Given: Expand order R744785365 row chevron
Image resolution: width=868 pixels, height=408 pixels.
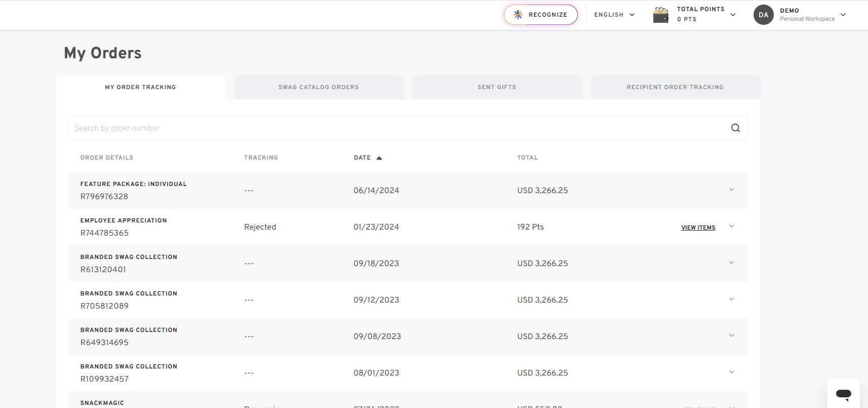Looking at the screenshot, I should point(731,227).
